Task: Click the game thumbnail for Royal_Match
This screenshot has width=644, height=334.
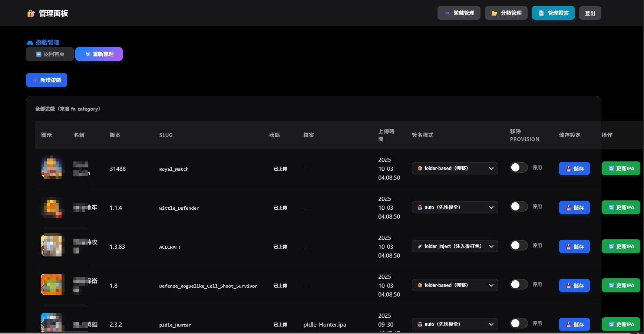Action: (x=52, y=168)
